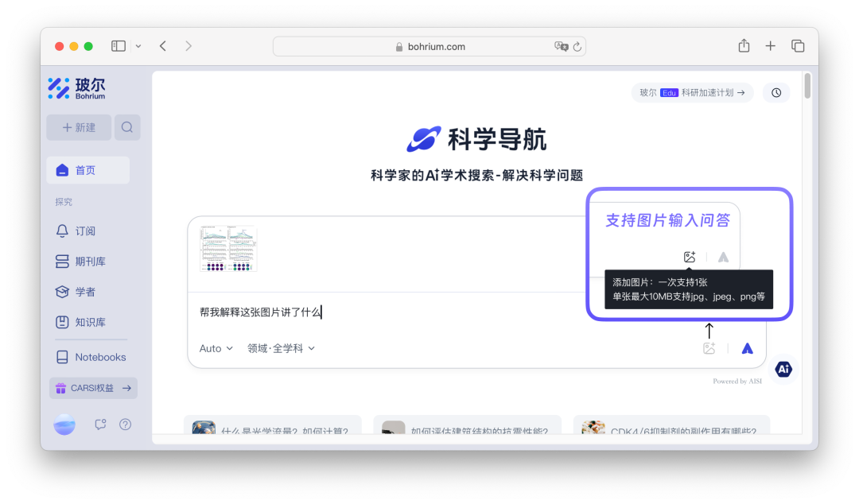Click the Bohrium 玻尔 logo
Viewport: 859px width, 504px height.
pos(76,87)
